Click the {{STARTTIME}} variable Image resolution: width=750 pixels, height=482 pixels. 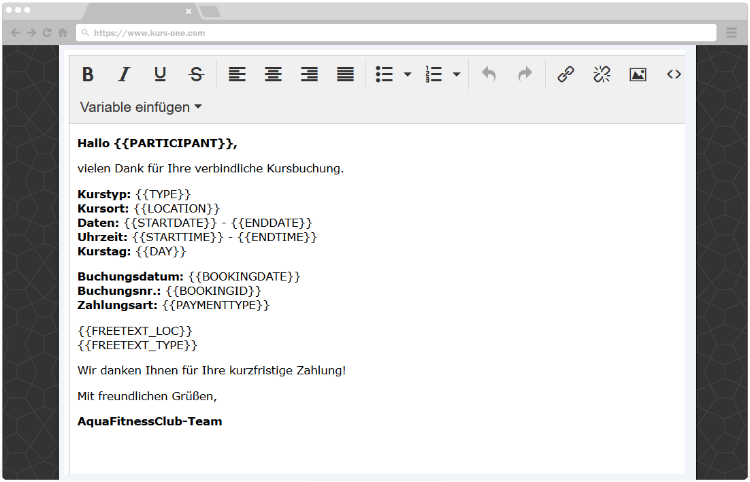(x=178, y=237)
